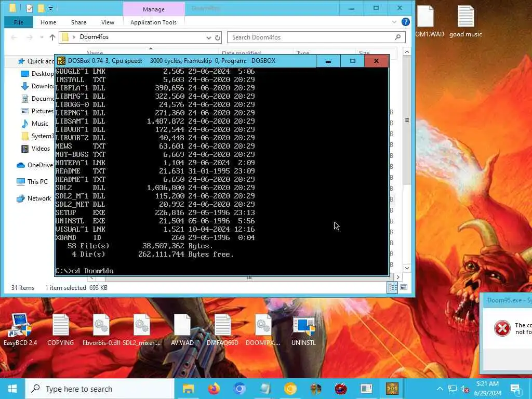The height and width of the screenshot is (399, 532).
Task: Open System32 folder in navigation pane
Action: (x=37, y=136)
